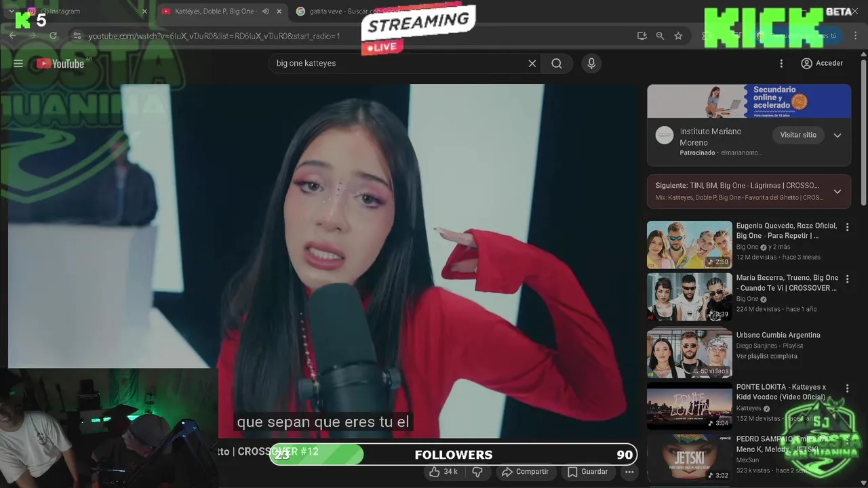Open options for PONTE LOKITA video
This screenshot has height=488, width=868.
tap(847, 388)
